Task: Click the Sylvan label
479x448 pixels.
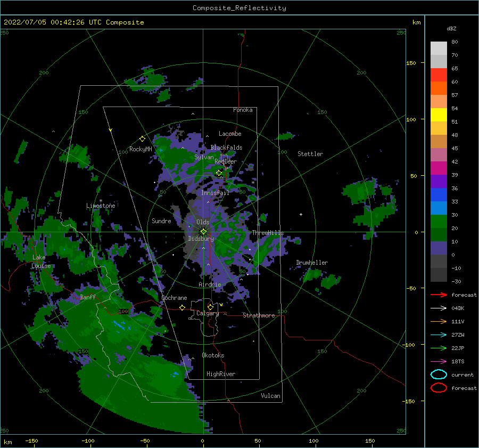Action: [204, 157]
